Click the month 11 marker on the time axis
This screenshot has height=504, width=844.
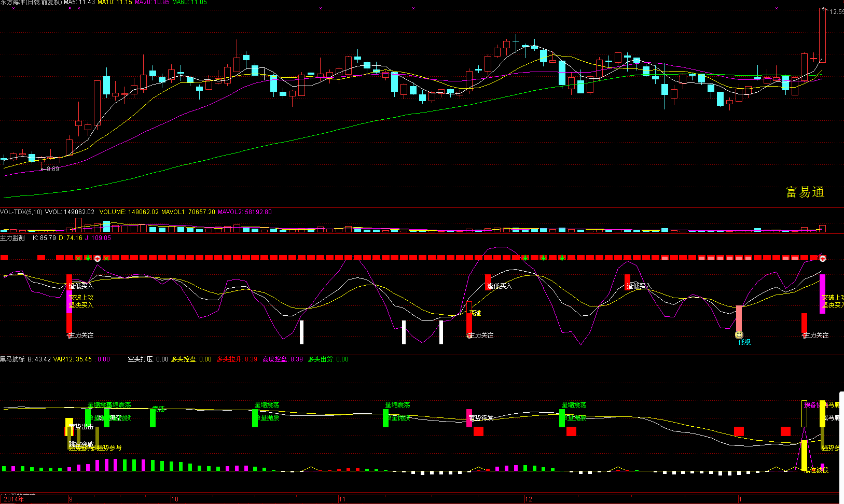point(342,499)
